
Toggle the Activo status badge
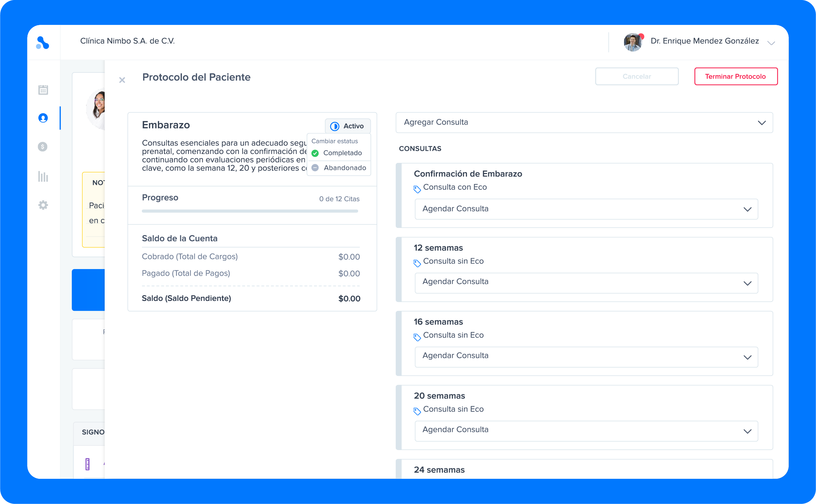pyautogui.click(x=348, y=126)
